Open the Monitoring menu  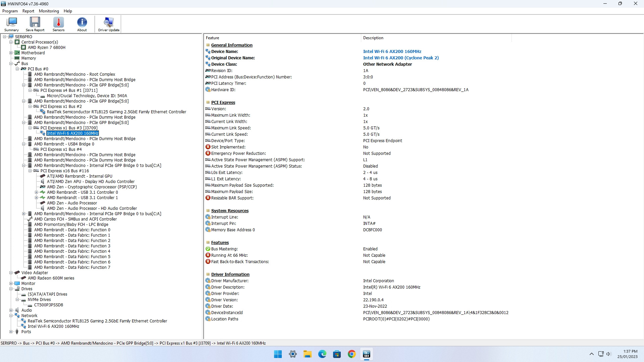point(49,11)
